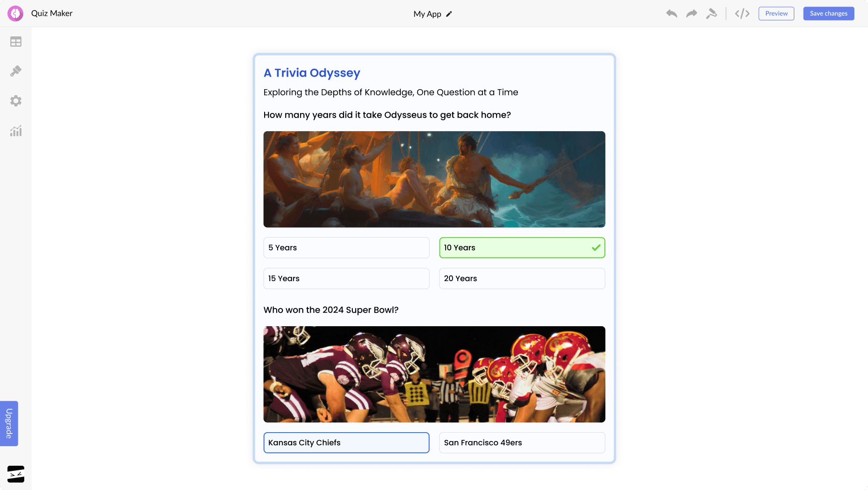The width and height of the screenshot is (868, 490).
Task: Rename the app using the pencil icon
Action: coord(448,14)
